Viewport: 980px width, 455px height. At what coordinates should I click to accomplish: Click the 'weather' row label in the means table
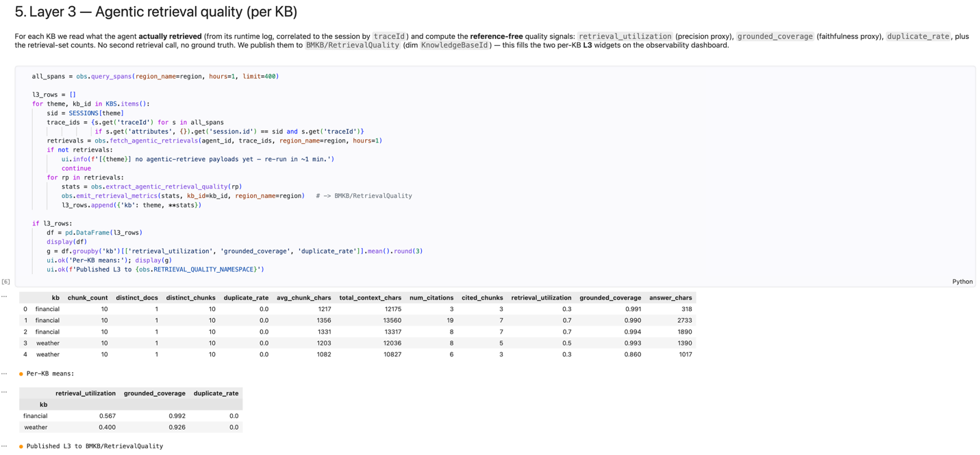36,427
